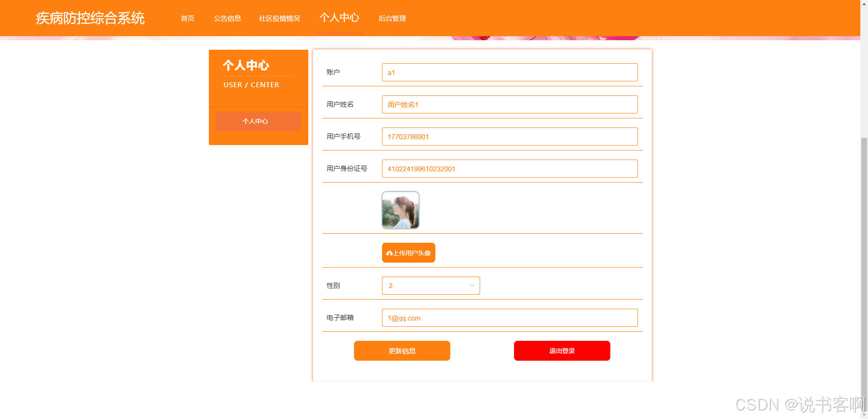The height and width of the screenshot is (419, 868).
Task: Click the 性别 field label
Action: pos(333,286)
